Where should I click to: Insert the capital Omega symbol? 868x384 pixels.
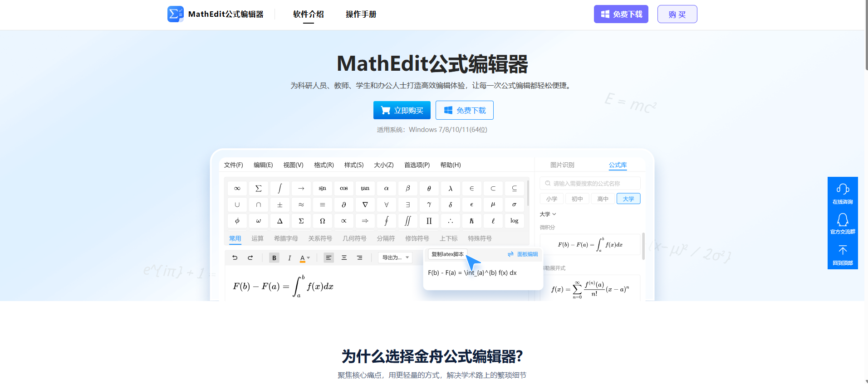322,221
